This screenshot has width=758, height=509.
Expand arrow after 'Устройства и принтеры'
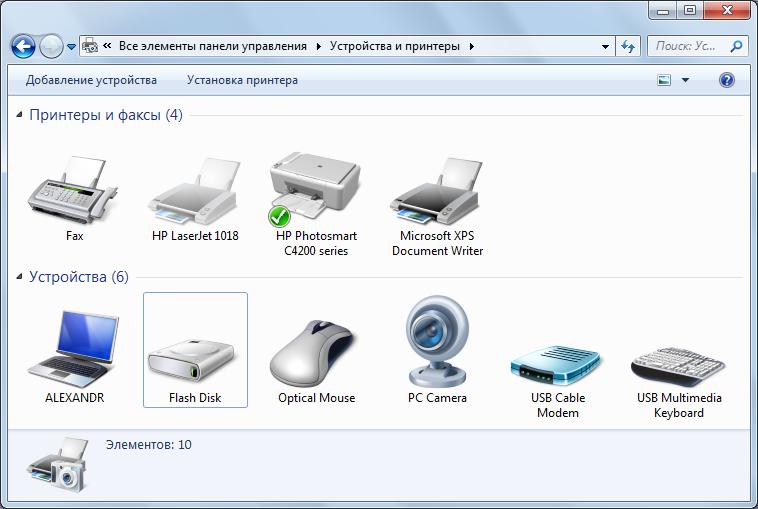click(x=472, y=46)
